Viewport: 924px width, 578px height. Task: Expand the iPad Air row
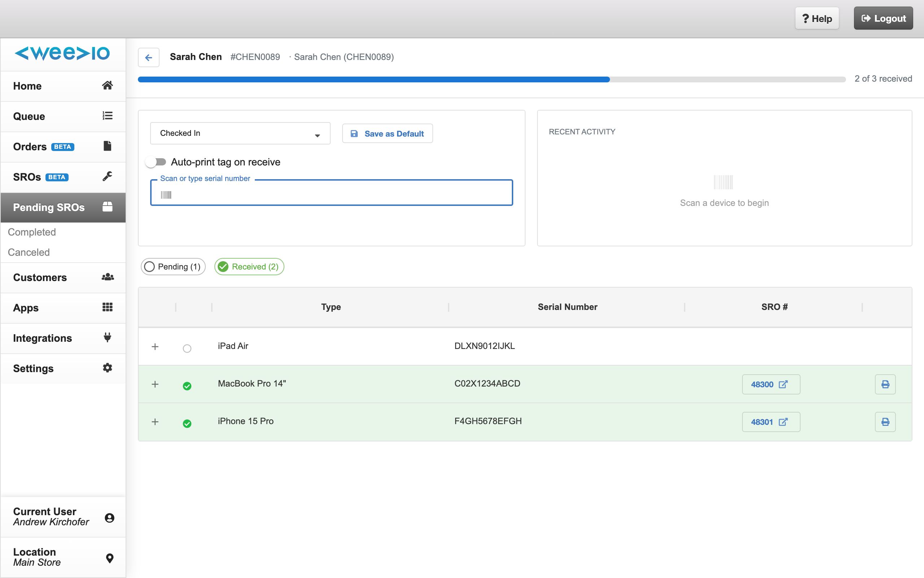pos(155,347)
